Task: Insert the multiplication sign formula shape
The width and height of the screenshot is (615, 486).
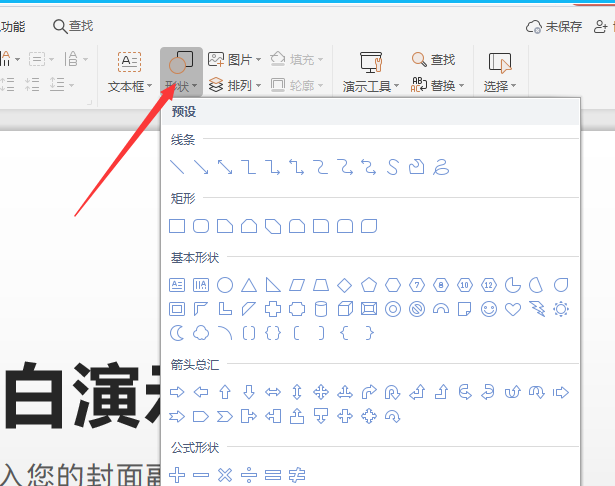Action: [x=225, y=474]
